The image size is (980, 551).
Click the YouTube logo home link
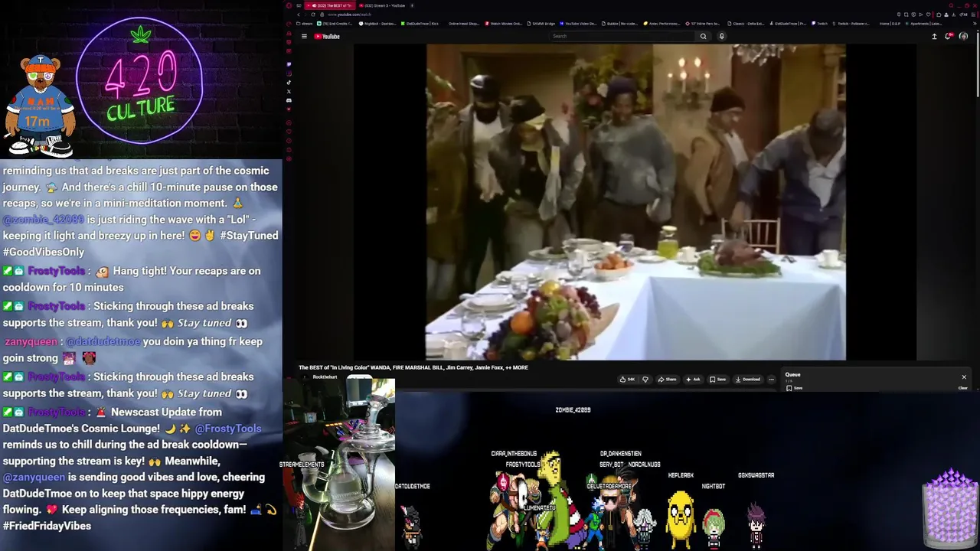[x=327, y=36]
